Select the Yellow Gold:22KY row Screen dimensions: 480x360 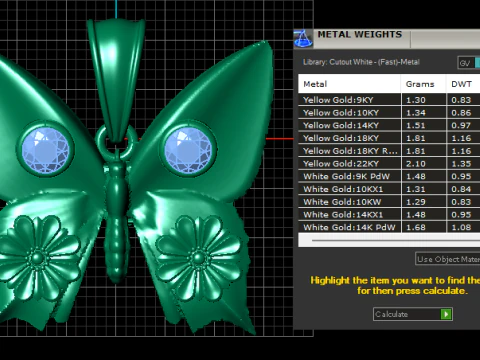point(389,164)
